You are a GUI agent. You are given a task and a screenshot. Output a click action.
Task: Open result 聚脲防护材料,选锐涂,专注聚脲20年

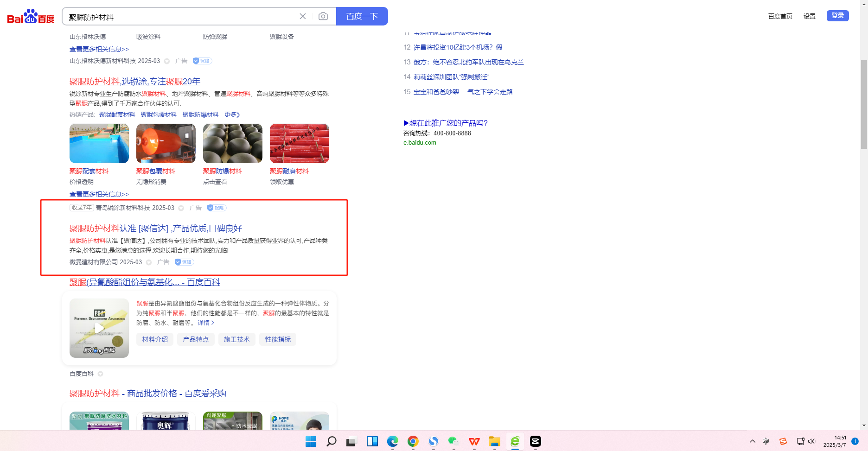tap(135, 82)
